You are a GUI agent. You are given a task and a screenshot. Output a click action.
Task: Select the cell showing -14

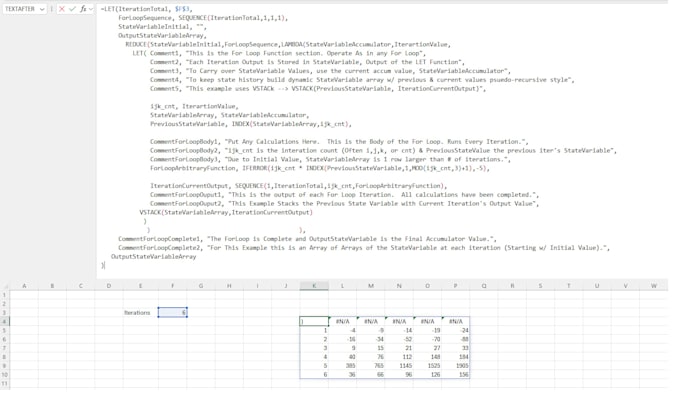(399, 331)
